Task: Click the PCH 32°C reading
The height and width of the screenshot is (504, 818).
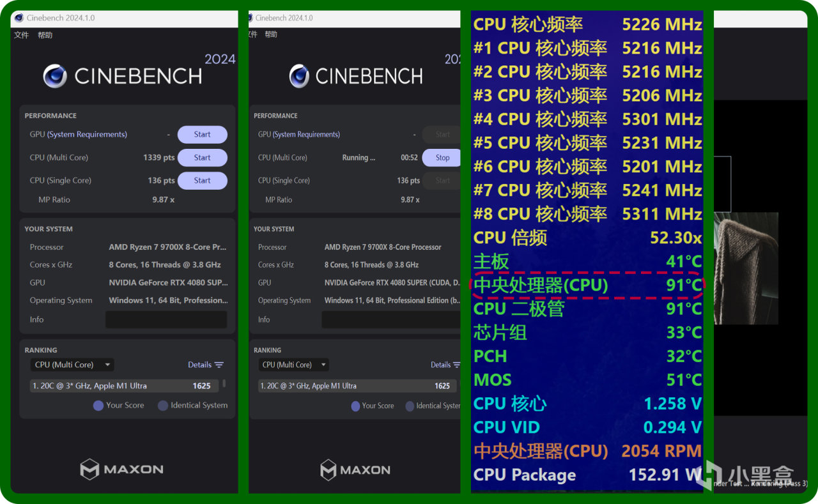Action: (x=587, y=356)
